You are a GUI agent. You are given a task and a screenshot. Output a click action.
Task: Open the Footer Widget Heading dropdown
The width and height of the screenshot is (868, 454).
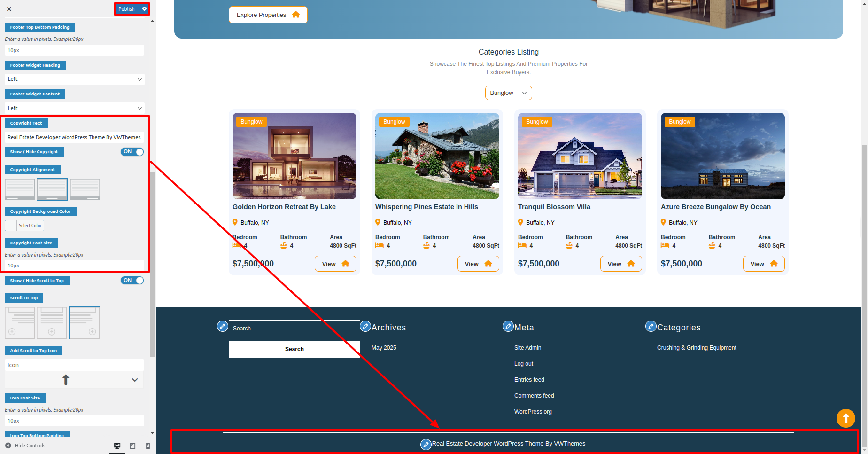tap(75, 79)
